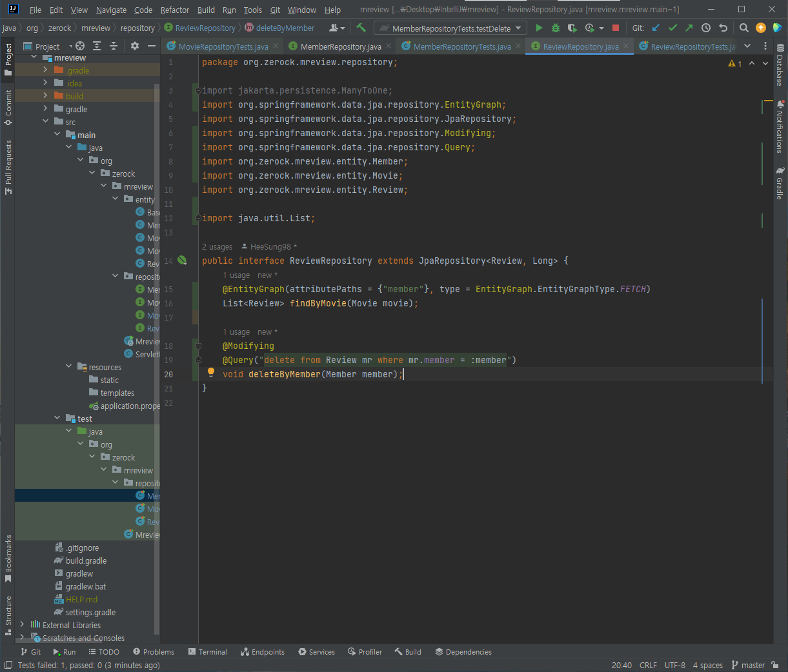
Task: Open the Commit tool window
Action: pos(8,108)
